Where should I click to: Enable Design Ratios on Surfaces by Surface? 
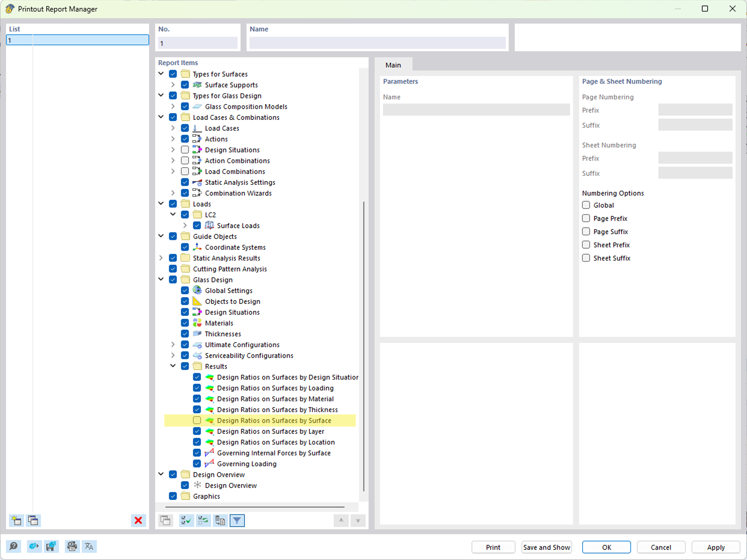pos(197,420)
